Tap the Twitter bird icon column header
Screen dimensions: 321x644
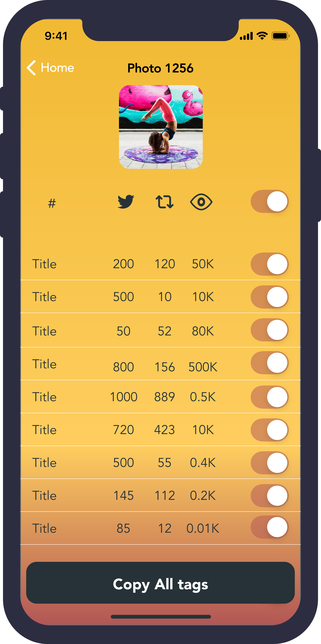(126, 202)
